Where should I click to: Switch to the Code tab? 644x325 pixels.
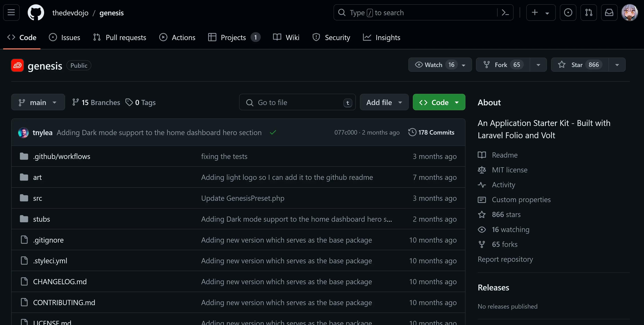22,37
